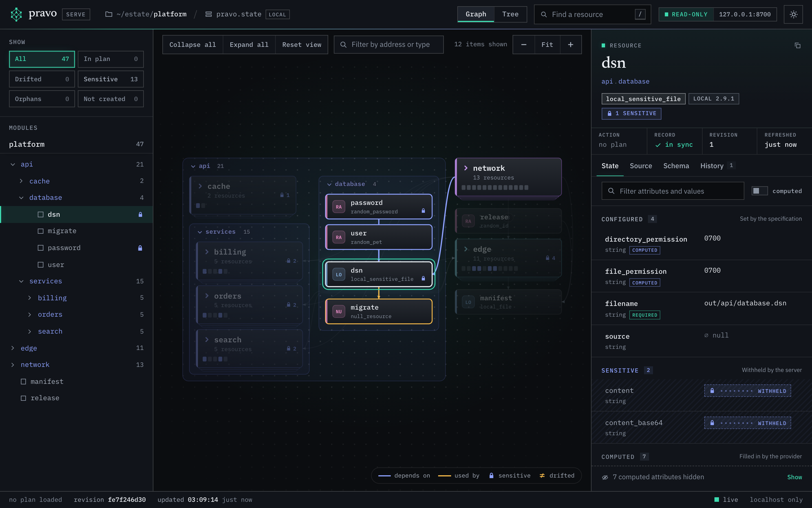Expand the billing module in the sidebar tree
Viewport: 812px width, 508px height.
(x=30, y=298)
